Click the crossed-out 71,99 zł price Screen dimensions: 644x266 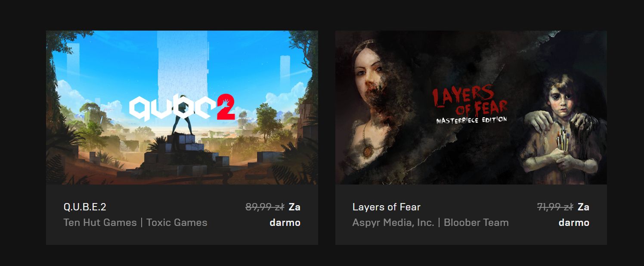tap(555, 207)
